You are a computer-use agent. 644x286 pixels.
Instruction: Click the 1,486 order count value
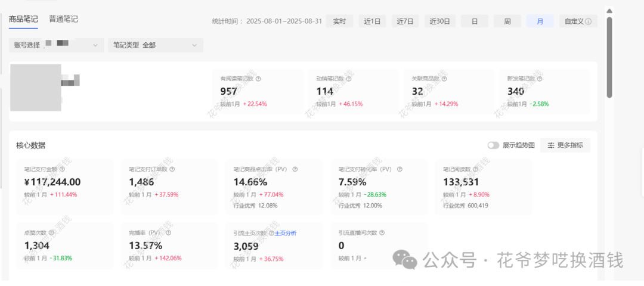click(141, 182)
